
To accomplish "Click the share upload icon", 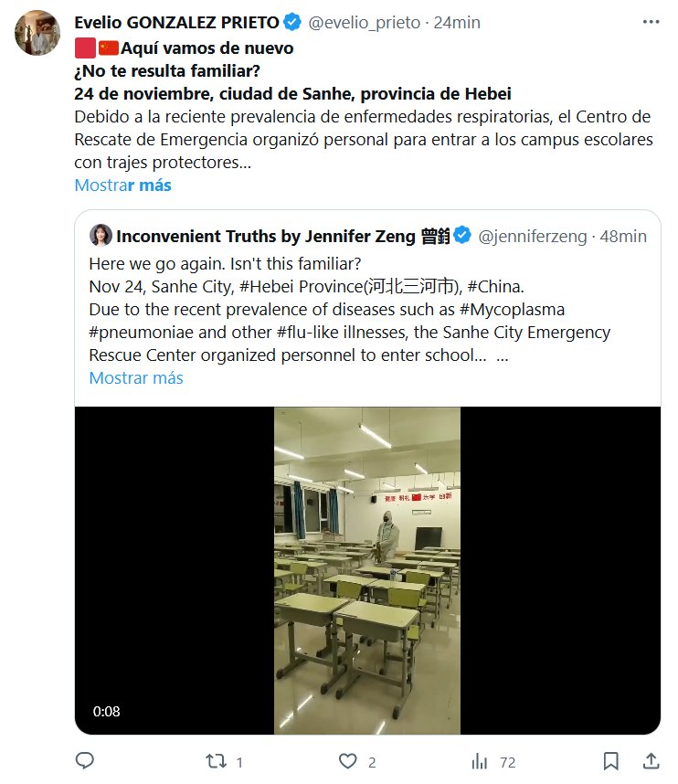I will pyautogui.click(x=651, y=760).
